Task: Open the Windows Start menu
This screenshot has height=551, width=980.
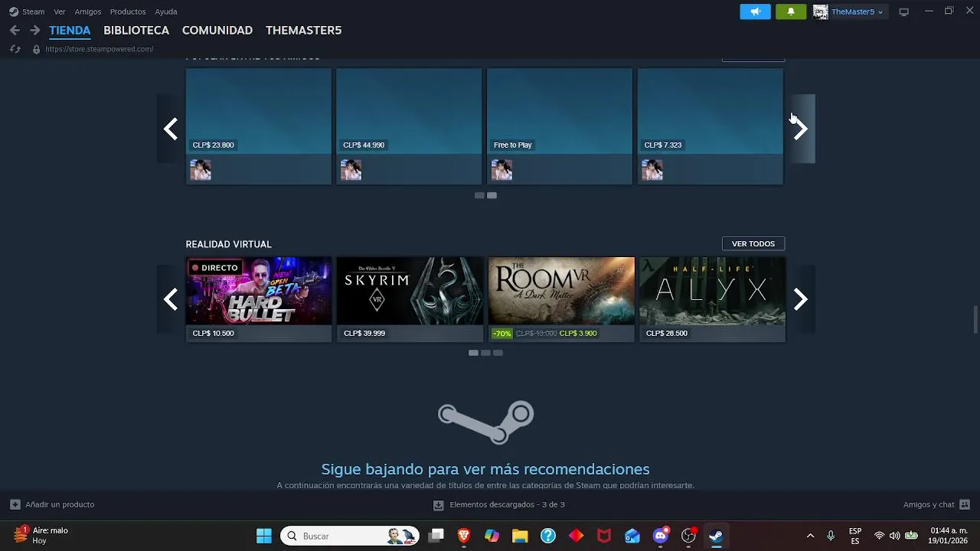Action: pos(263,536)
